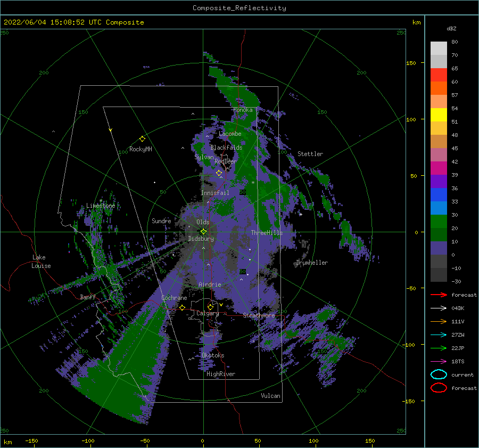Image resolution: width=479 pixels, height=448 pixels.
Task: Click the yellow diamond marker above Calgary
Action: click(210, 307)
